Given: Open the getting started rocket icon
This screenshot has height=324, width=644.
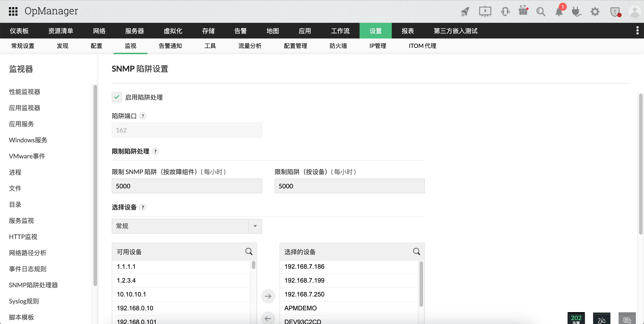Looking at the screenshot, I should [465, 11].
